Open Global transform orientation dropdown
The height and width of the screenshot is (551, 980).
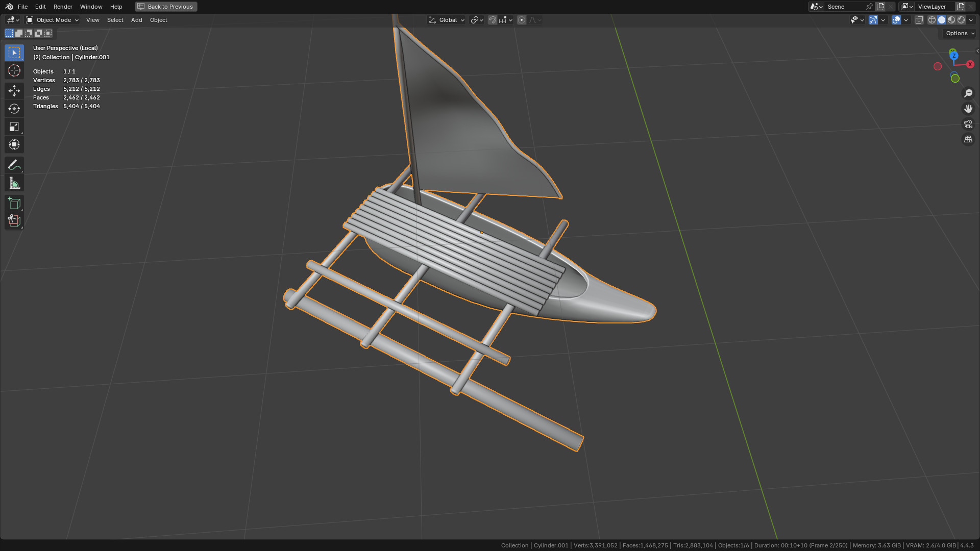[x=447, y=20]
